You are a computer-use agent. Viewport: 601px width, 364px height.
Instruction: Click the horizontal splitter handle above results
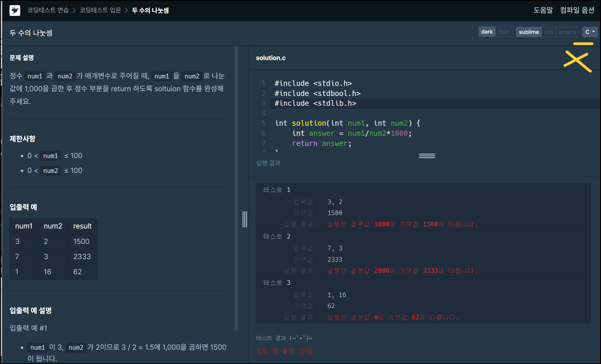427,156
